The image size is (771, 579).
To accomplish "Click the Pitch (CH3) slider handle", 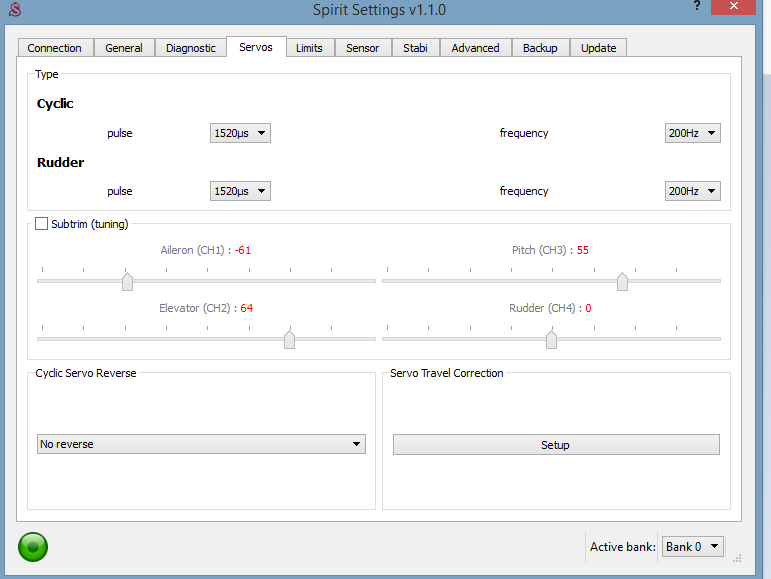I will (622, 282).
